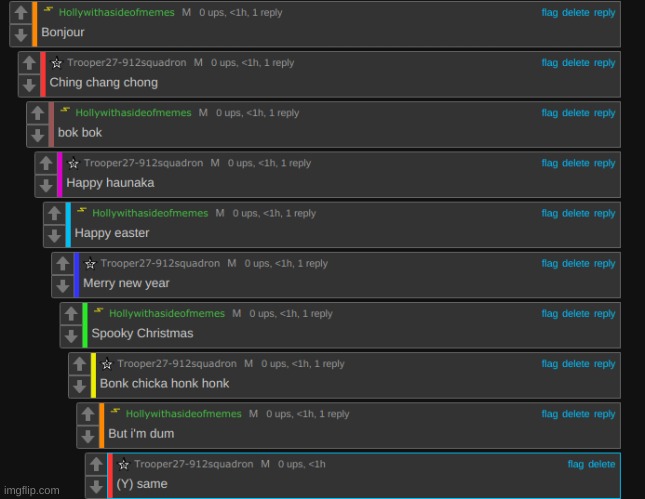
Task: Click orange color bar beside "Bonjour" comment
Action: click(34, 24)
